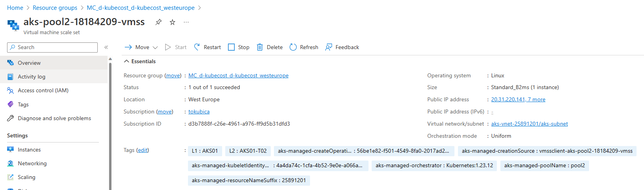Click the Restart toolbar button
The image size is (644, 190).
(208, 47)
